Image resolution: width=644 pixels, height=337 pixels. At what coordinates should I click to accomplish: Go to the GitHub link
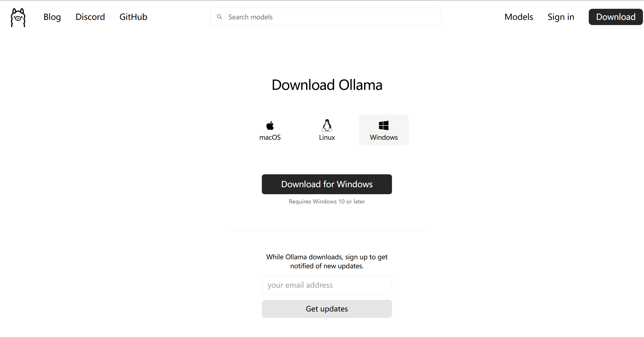tap(133, 17)
